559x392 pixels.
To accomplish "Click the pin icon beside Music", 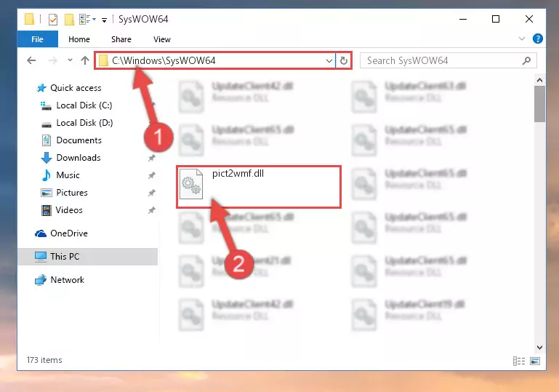I will pos(152,175).
